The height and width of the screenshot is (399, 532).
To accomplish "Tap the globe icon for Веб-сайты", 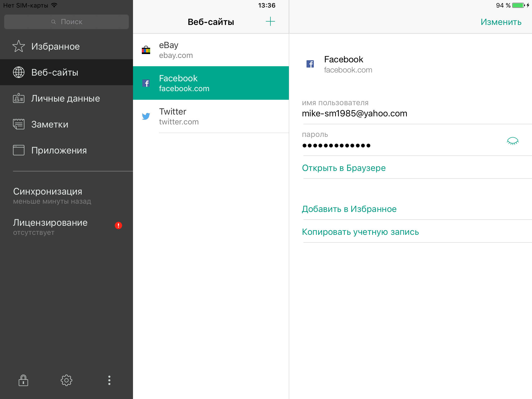I will coord(19,72).
